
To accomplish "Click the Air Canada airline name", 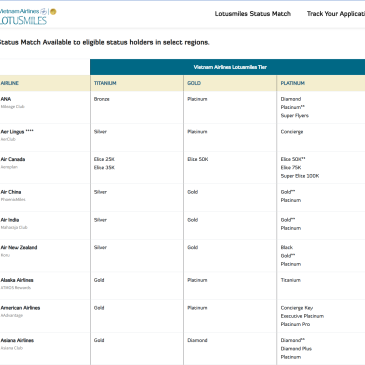I will point(13,159).
